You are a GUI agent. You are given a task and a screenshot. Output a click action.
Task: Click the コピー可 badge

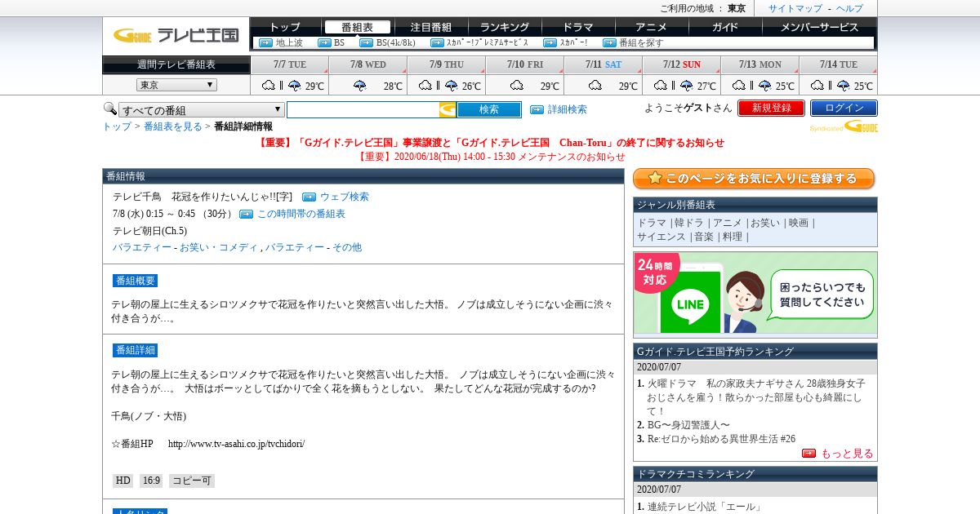coord(192,481)
